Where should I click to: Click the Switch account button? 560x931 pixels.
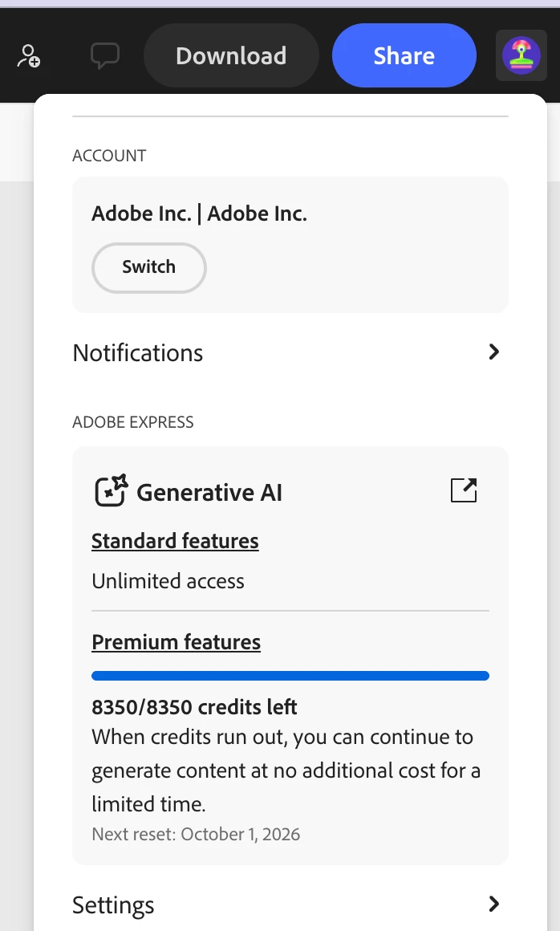149,267
